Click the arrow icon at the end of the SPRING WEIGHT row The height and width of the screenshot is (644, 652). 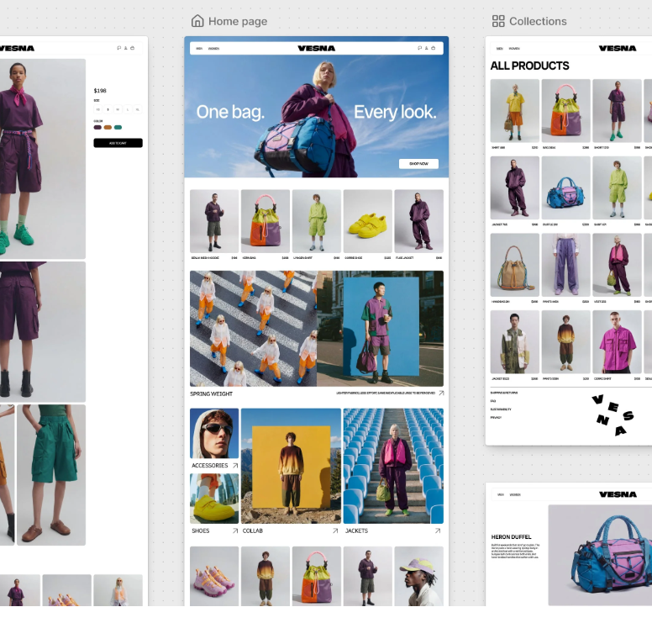[x=441, y=393]
